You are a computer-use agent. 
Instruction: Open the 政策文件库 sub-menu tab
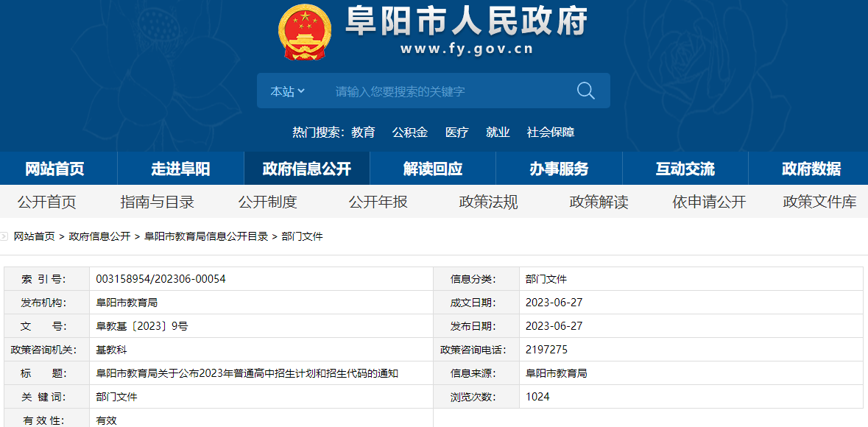(x=819, y=202)
